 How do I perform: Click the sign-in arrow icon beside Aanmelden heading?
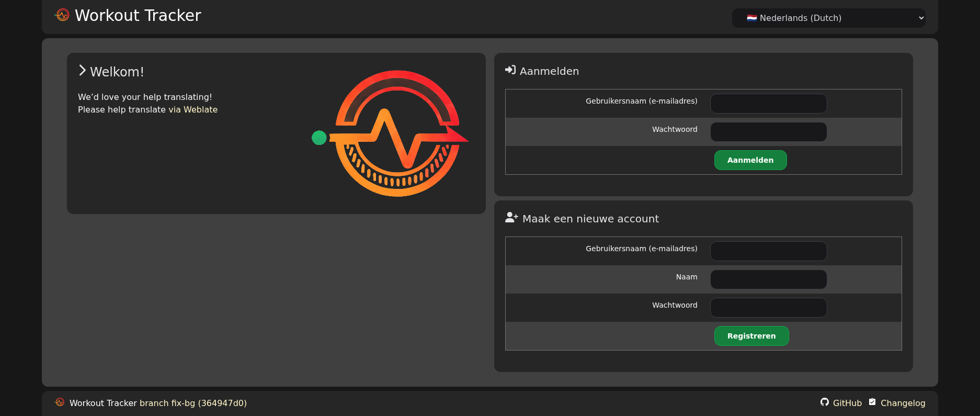click(510, 70)
